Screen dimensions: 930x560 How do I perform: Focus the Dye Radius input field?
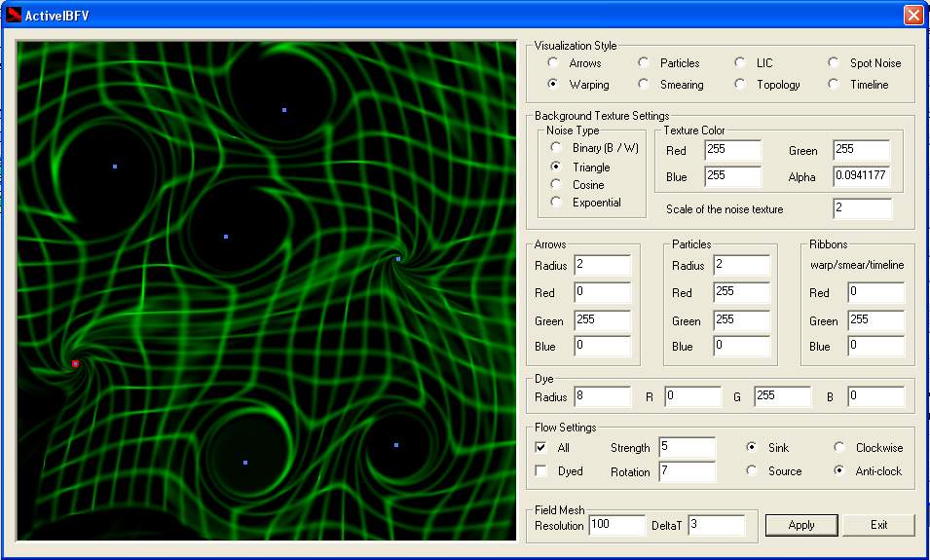[x=602, y=397]
